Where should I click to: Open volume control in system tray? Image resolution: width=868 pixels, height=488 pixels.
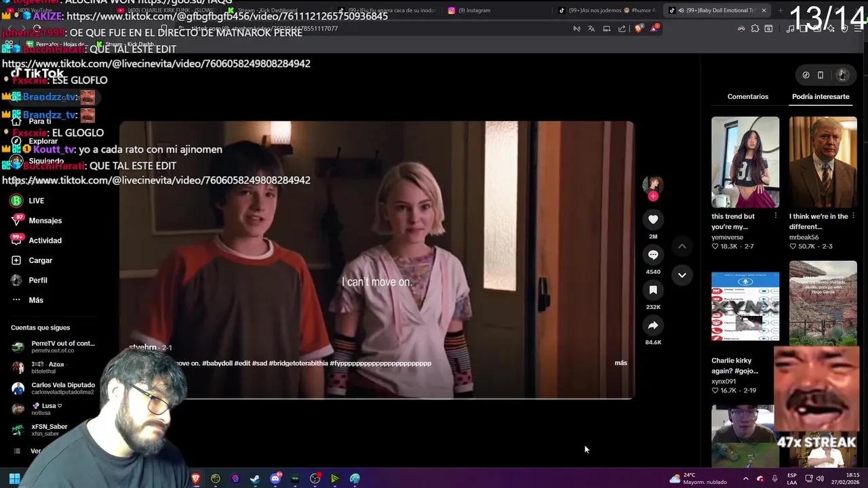820,479
